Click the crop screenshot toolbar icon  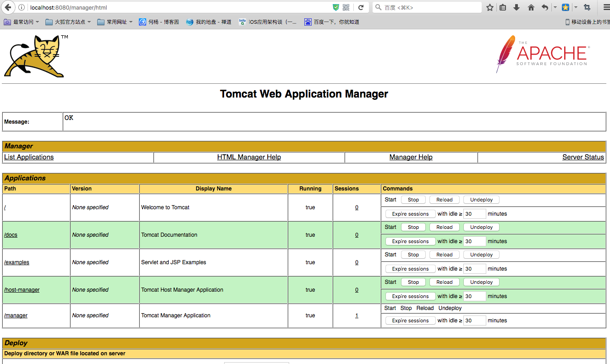point(587,7)
